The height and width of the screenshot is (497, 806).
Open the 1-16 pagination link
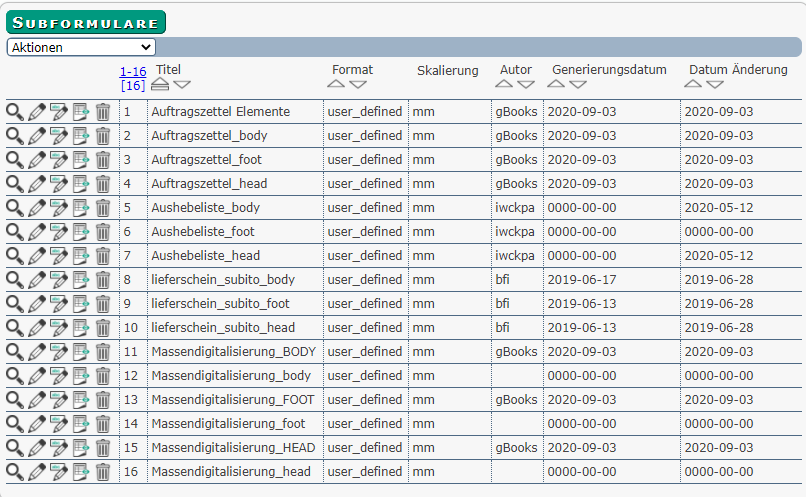click(x=133, y=71)
